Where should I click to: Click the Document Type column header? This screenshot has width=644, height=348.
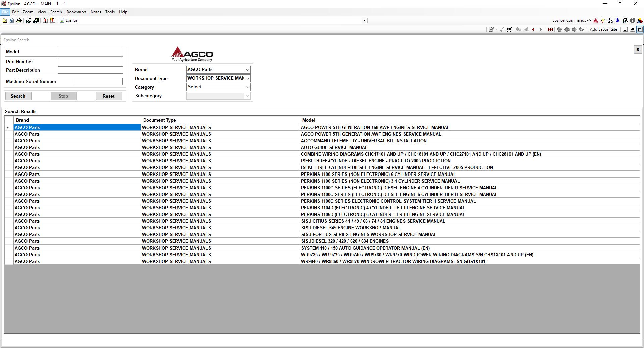click(220, 120)
